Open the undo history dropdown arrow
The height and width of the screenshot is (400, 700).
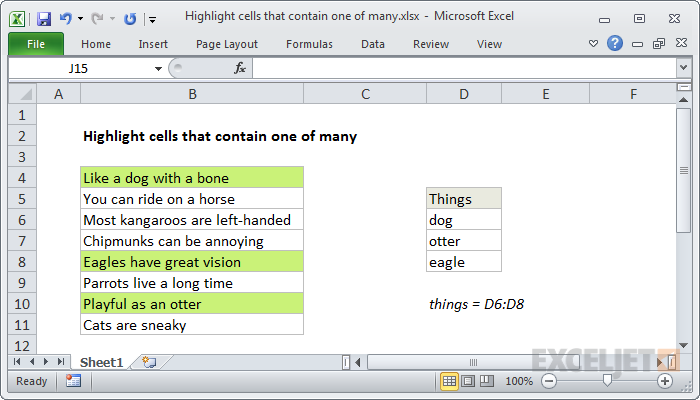(x=80, y=19)
